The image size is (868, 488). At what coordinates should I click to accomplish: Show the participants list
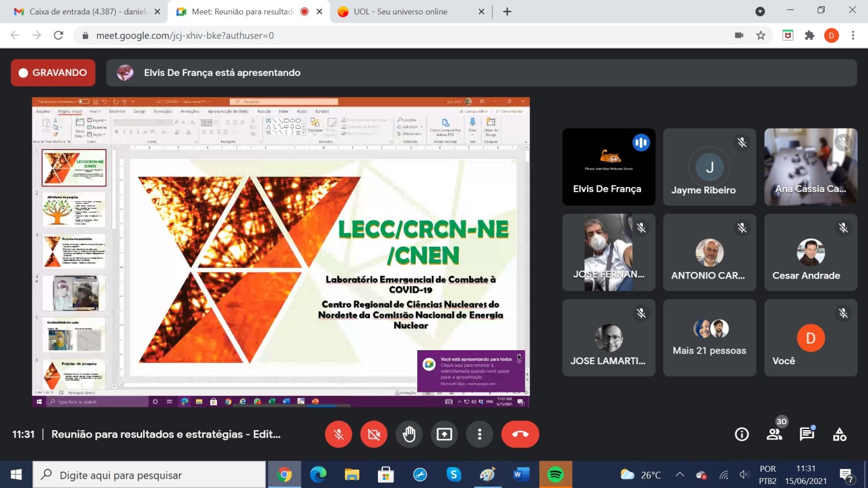tap(774, 434)
